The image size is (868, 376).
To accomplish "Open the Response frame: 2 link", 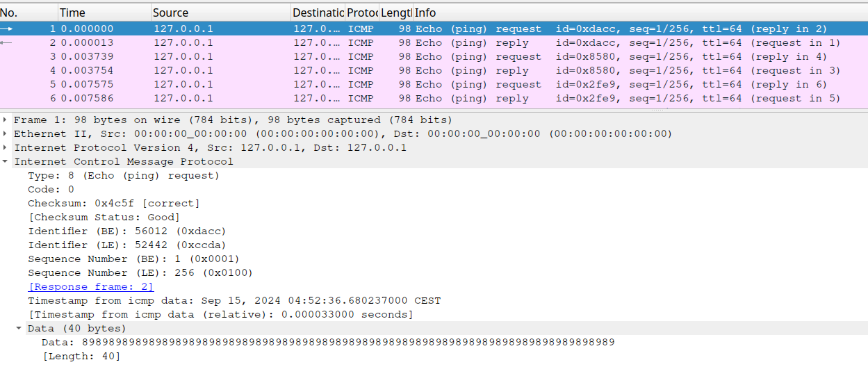I will tap(90, 286).
